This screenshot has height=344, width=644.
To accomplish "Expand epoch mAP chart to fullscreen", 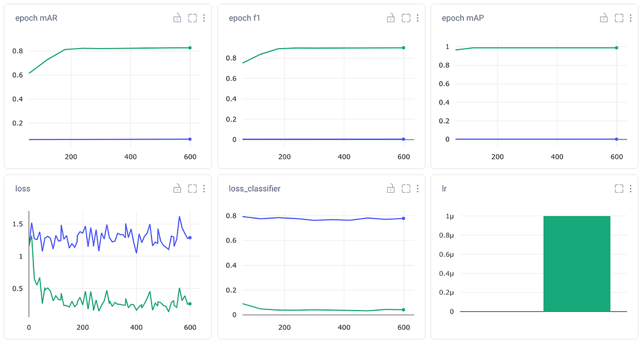I will [x=619, y=18].
